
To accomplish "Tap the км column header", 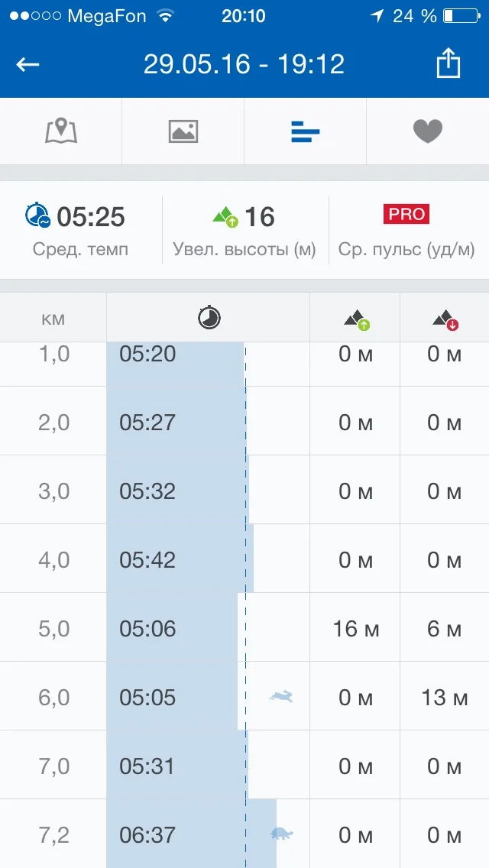I will point(53,318).
